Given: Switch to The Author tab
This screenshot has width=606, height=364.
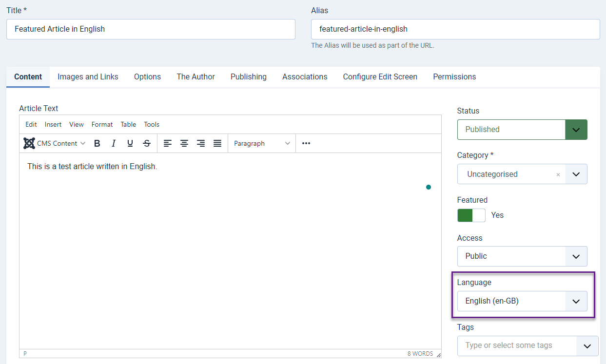Looking at the screenshot, I should tap(196, 77).
